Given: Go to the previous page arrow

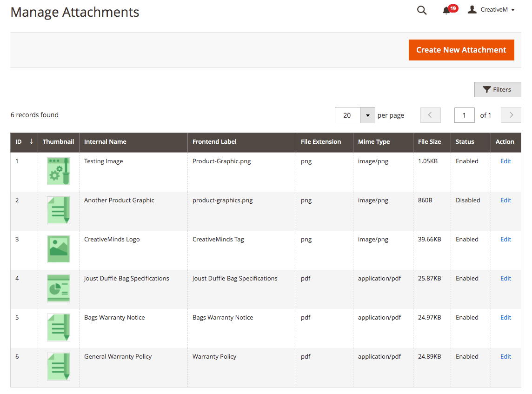Looking at the screenshot, I should click(x=430, y=115).
